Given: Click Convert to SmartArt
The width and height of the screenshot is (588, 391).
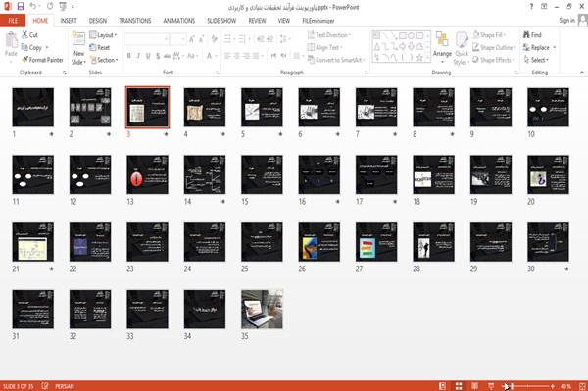Looking at the screenshot, I should pos(335,60).
